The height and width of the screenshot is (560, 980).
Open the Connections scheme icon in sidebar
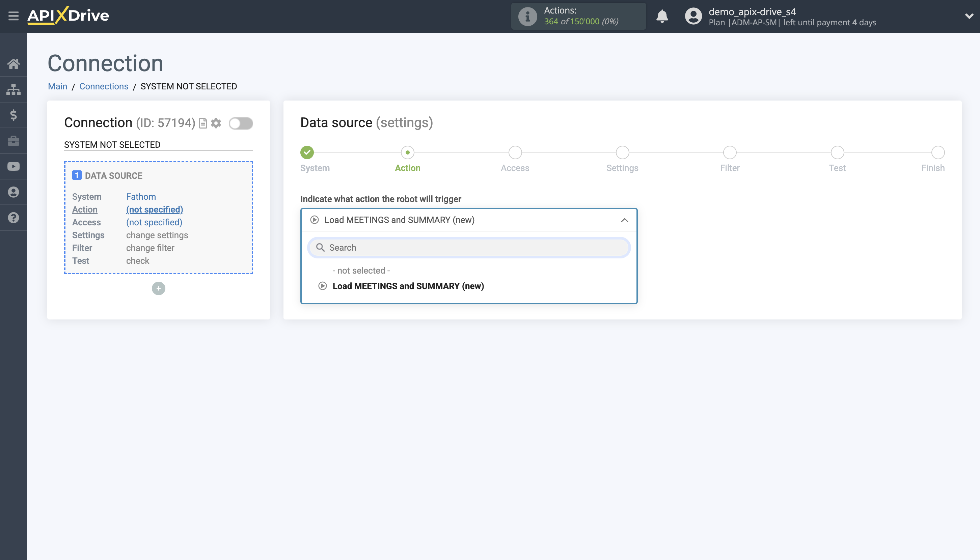14,89
